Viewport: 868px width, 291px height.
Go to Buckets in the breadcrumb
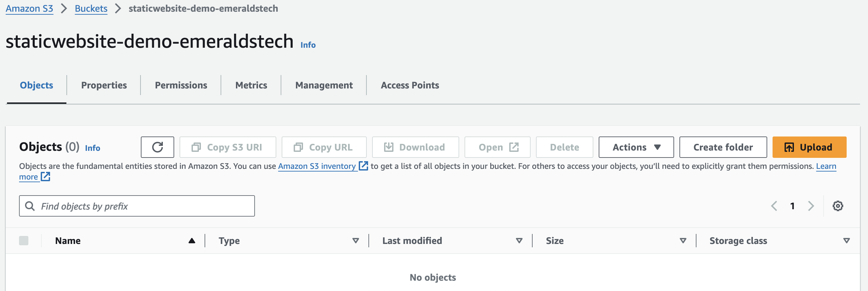(91, 8)
